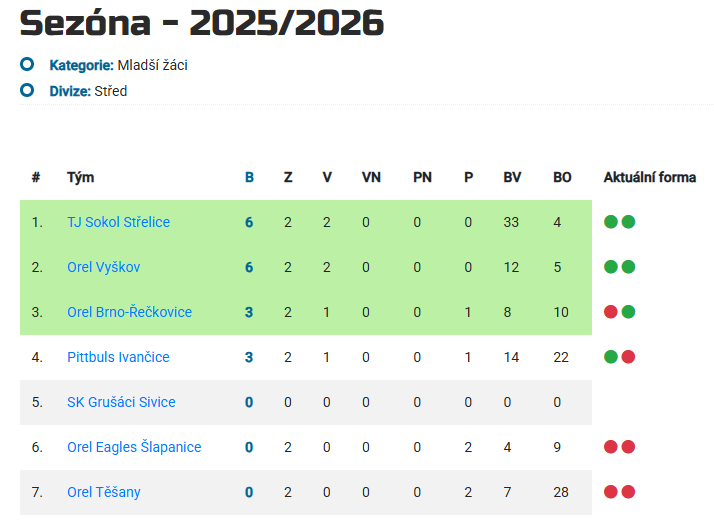The width and height of the screenshot is (714, 527).
Task: Click second green form dot for Orel Vyškov
Action: 628,267
